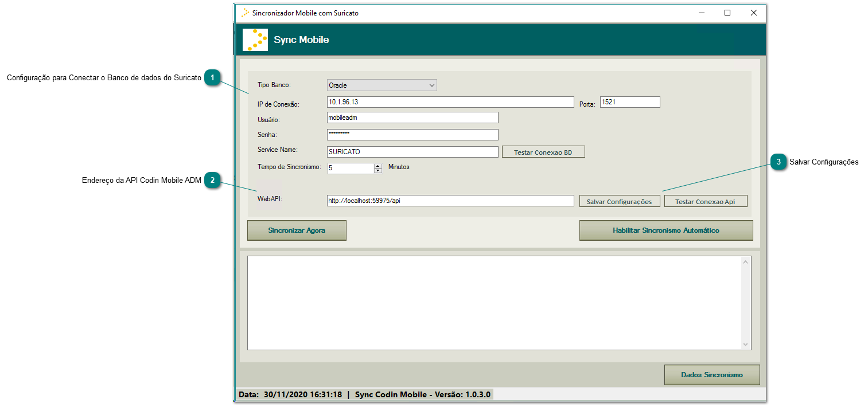Click the WebAPI label
This screenshot has height=407, width=868.
point(270,198)
